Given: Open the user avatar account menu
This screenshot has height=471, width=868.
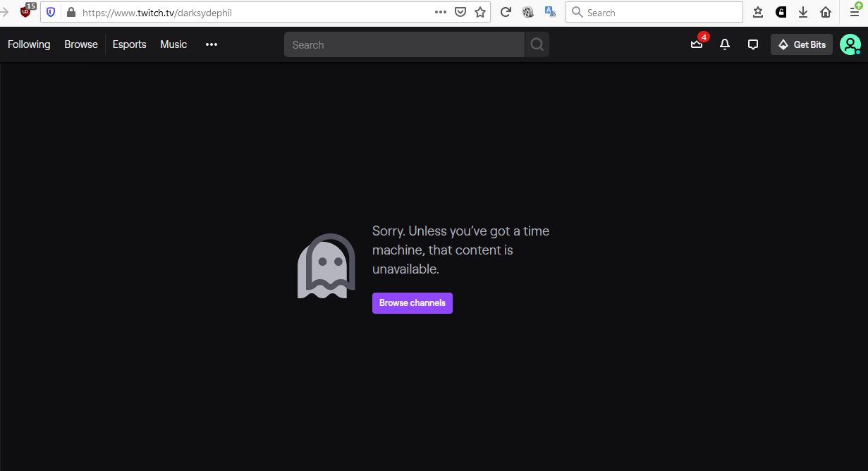Looking at the screenshot, I should [x=850, y=44].
